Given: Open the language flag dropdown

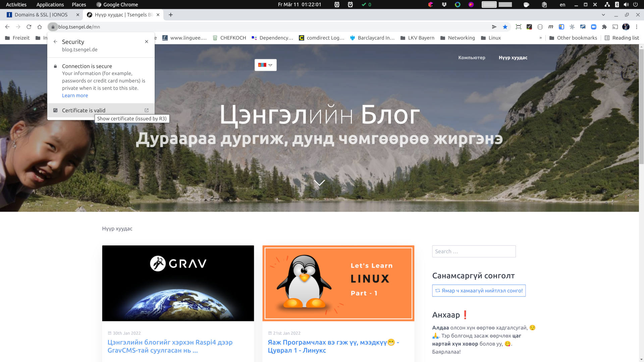Looking at the screenshot, I should tap(265, 65).
